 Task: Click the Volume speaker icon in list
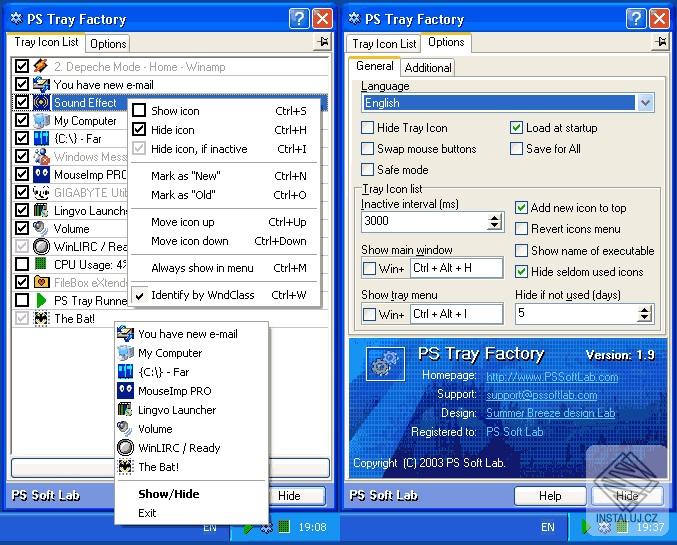[x=41, y=228]
